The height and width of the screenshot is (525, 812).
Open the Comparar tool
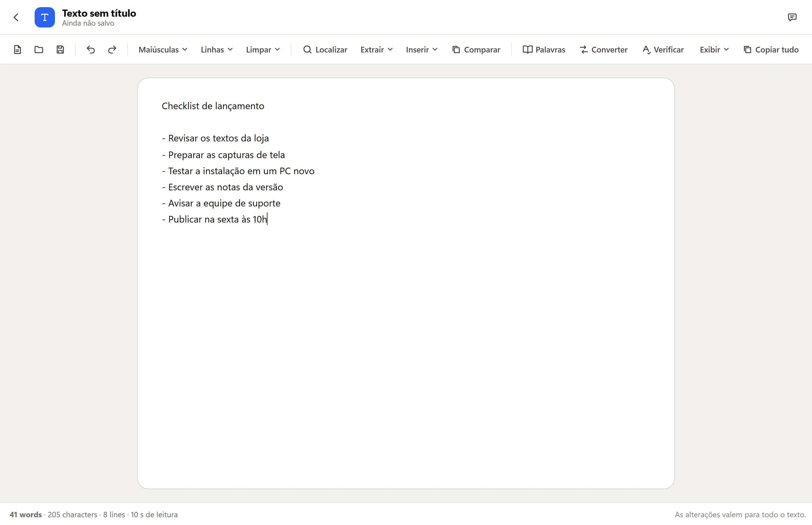(476, 50)
